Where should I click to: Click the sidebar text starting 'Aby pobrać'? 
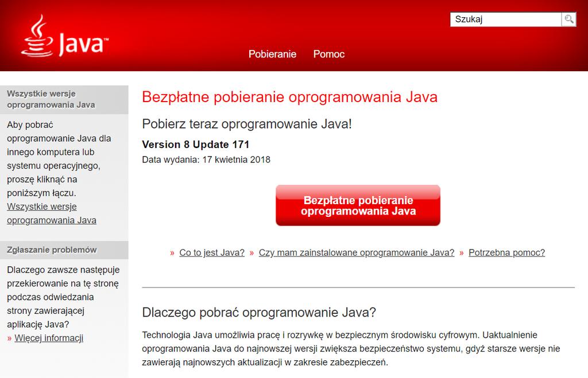59,159
